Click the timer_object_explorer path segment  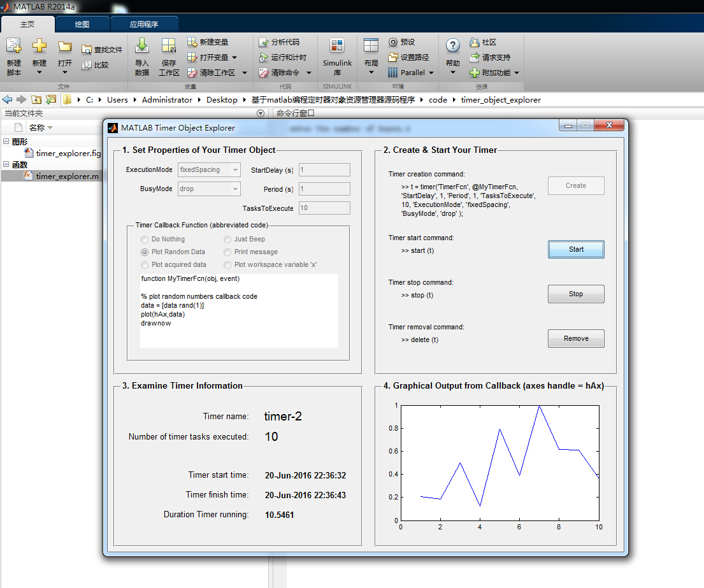(501, 99)
